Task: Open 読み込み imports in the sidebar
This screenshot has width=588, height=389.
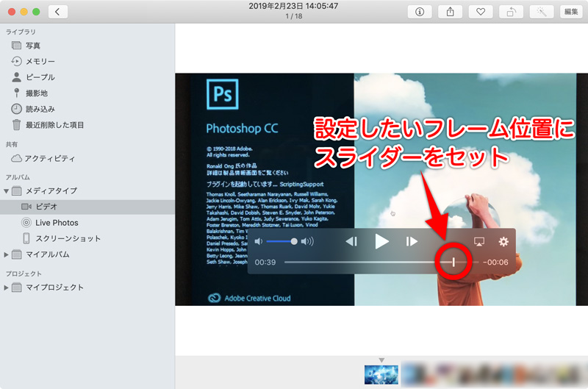Action: [87, 109]
